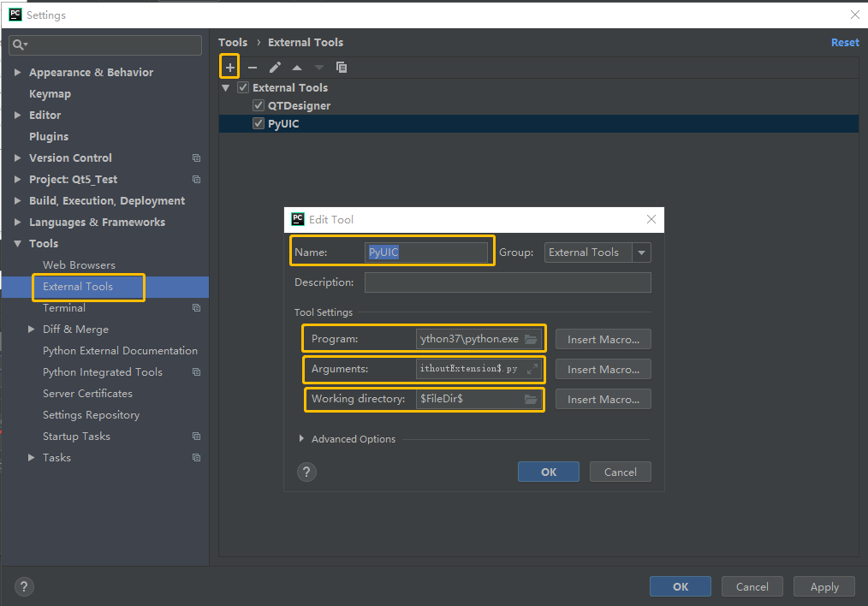Remove selected tool with minus icon

pyautogui.click(x=253, y=68)
